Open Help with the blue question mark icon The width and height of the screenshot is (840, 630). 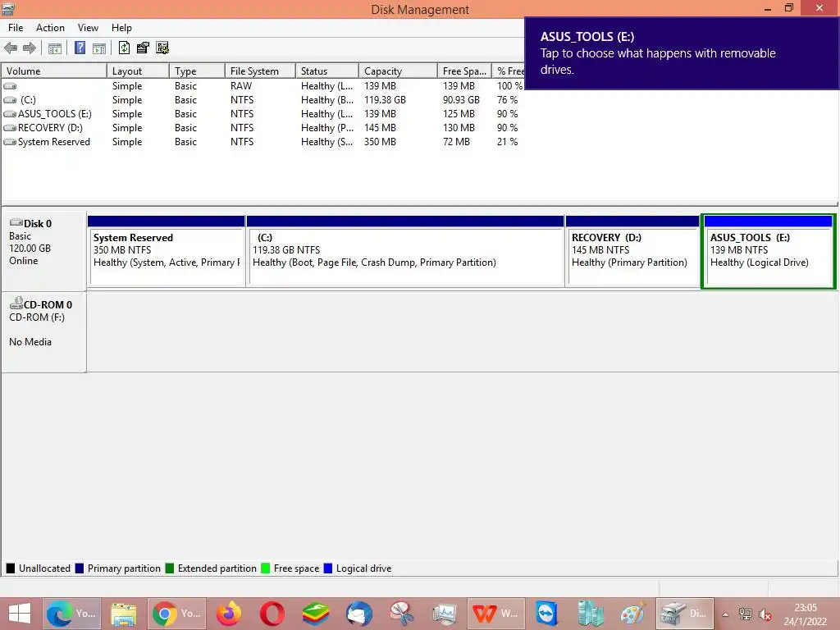(x=80, y=48)
